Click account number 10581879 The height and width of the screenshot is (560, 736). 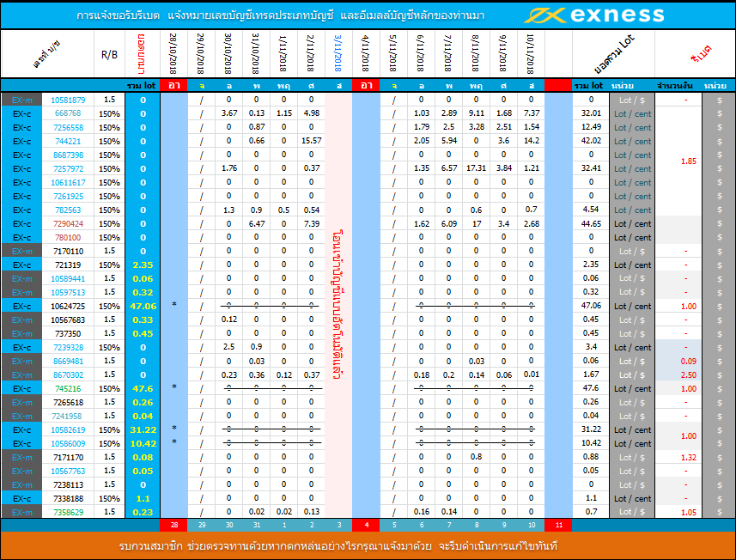68,100
